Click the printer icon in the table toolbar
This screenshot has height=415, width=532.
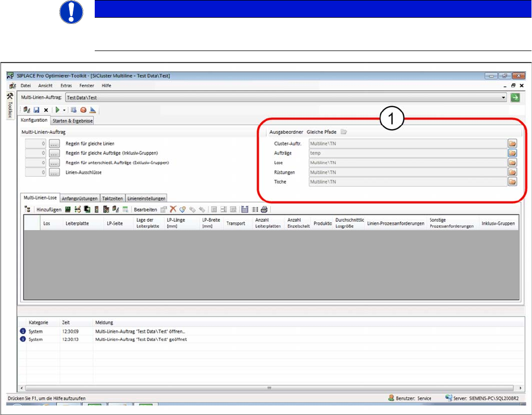click(264, 209)
